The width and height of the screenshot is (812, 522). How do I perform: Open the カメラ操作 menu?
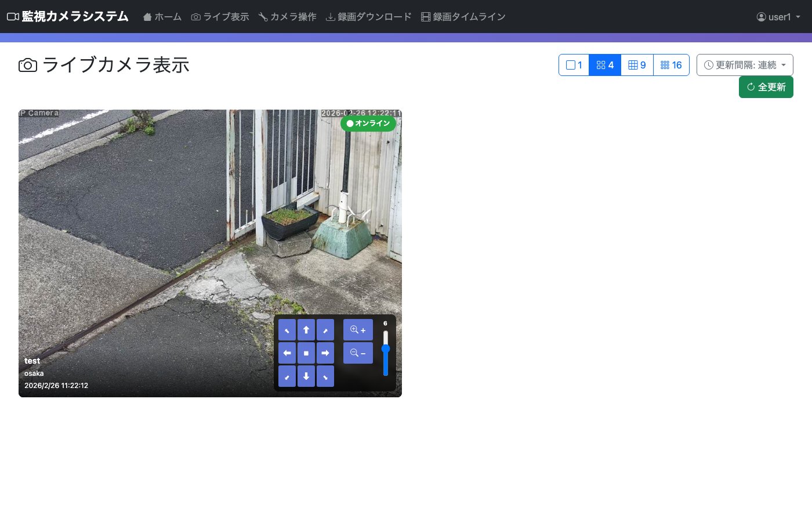(x=288, y=17)
